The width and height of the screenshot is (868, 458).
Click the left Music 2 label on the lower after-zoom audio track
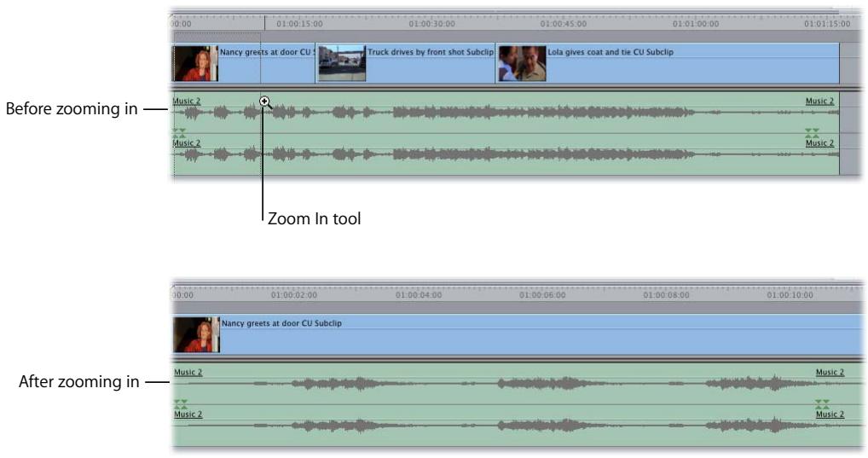point(188,415)
